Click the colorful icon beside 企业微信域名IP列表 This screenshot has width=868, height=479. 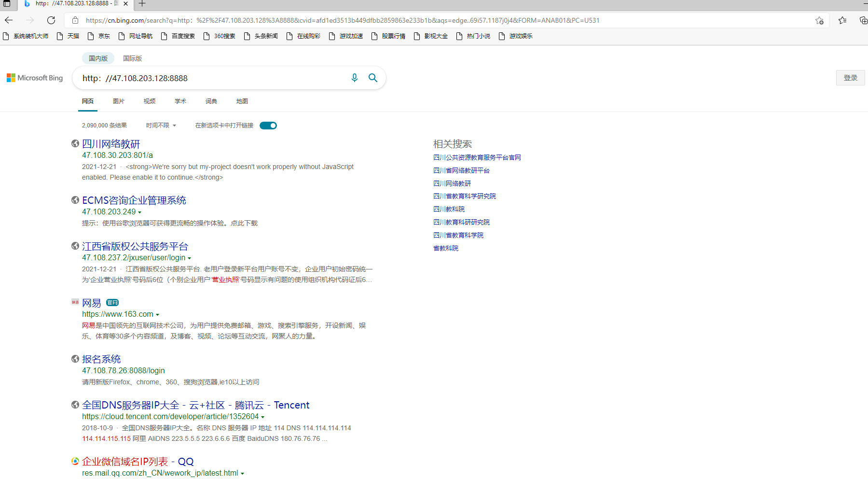point(75,461)
